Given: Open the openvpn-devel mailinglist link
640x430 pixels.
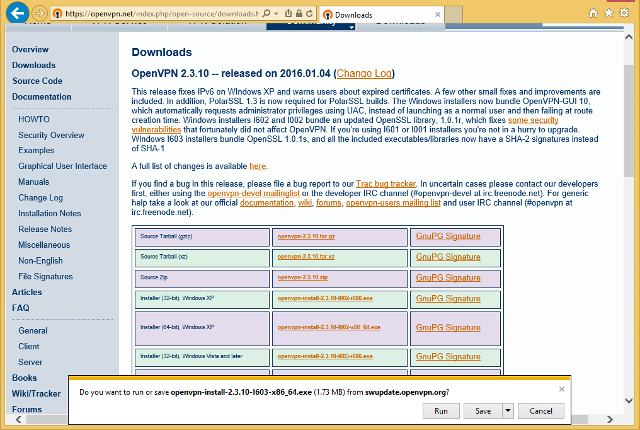Looking at the screenshot, I should (253, 193).
